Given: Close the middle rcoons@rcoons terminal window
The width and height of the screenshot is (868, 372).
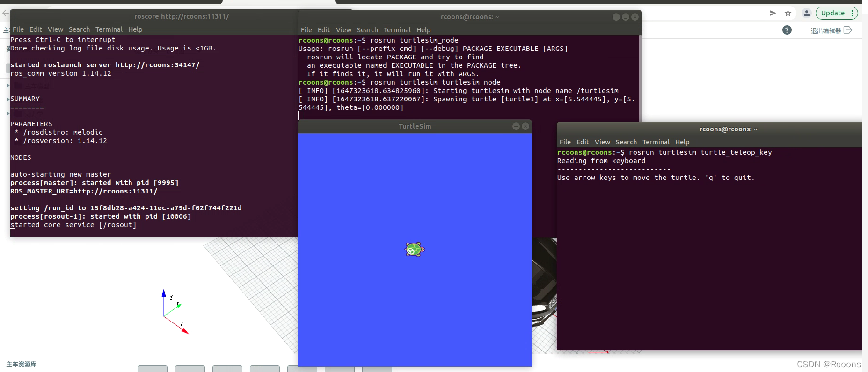Looking at the screenshot, I should [635, 17].
